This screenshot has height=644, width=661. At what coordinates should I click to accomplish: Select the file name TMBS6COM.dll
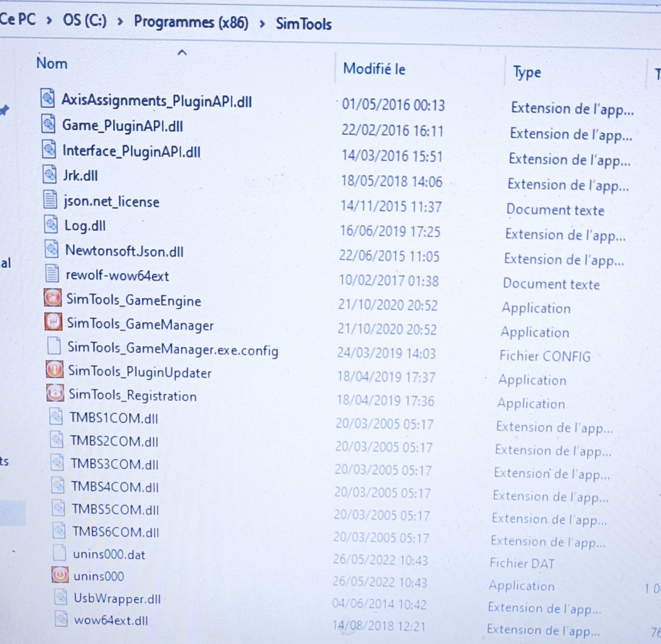[x=116, y=532]
